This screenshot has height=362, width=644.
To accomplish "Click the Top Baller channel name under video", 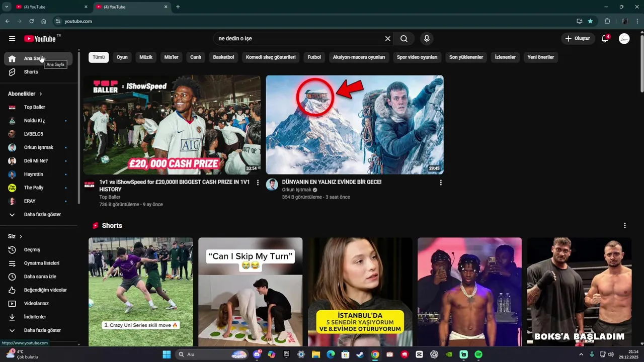I will [110, 197].
